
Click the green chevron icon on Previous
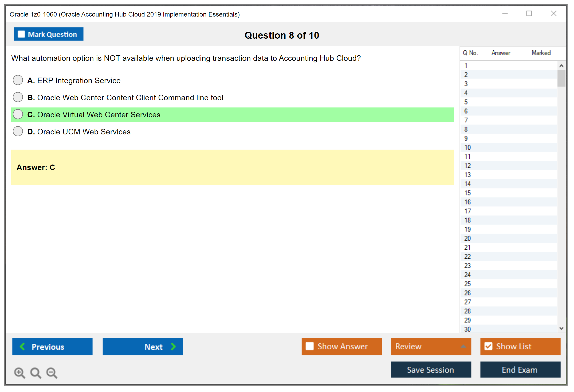[x=22, y=347]
